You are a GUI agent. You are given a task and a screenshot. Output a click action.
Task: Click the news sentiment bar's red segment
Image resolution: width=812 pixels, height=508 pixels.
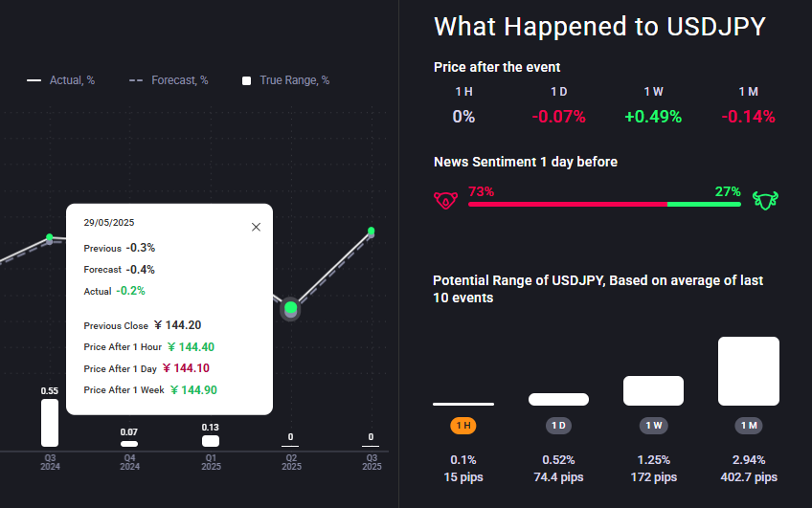(567, 204)
